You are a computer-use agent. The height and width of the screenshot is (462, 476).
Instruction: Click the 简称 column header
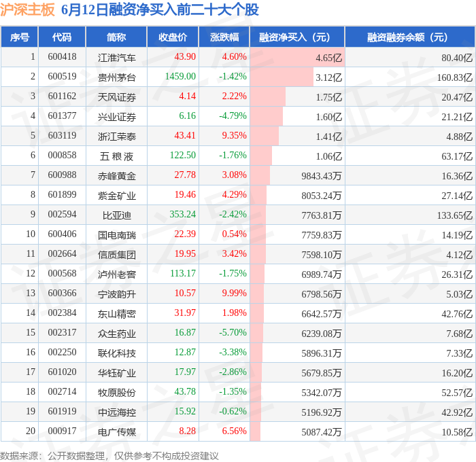[116, 37]
